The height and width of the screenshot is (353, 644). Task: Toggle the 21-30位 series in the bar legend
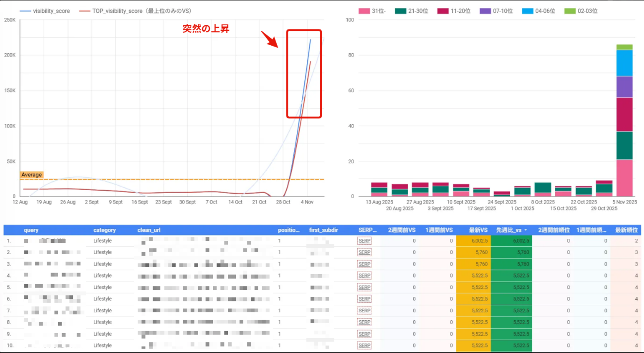[x=415, y=10]
